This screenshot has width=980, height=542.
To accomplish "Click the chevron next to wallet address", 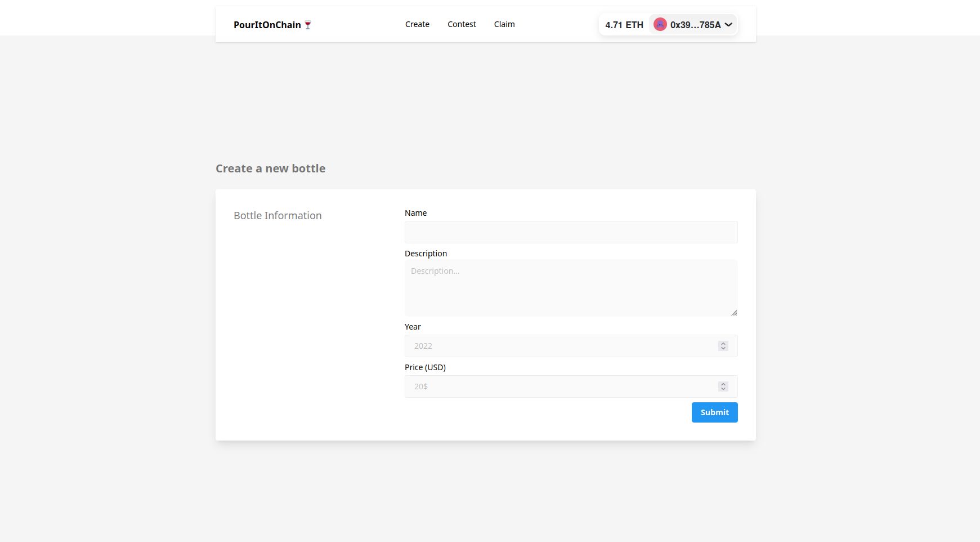I will 728,24.
